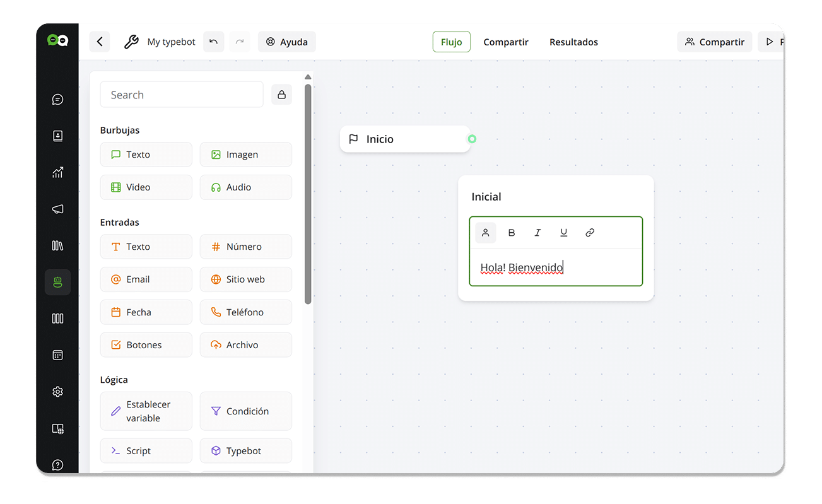Click the back arrow button

tap(100, 42)
